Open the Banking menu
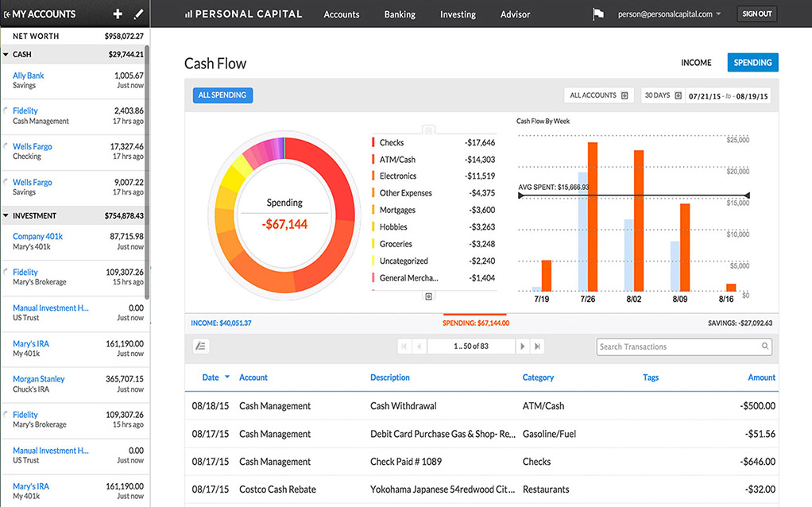Viewport: 812px width, 507px height. [399, 14]
